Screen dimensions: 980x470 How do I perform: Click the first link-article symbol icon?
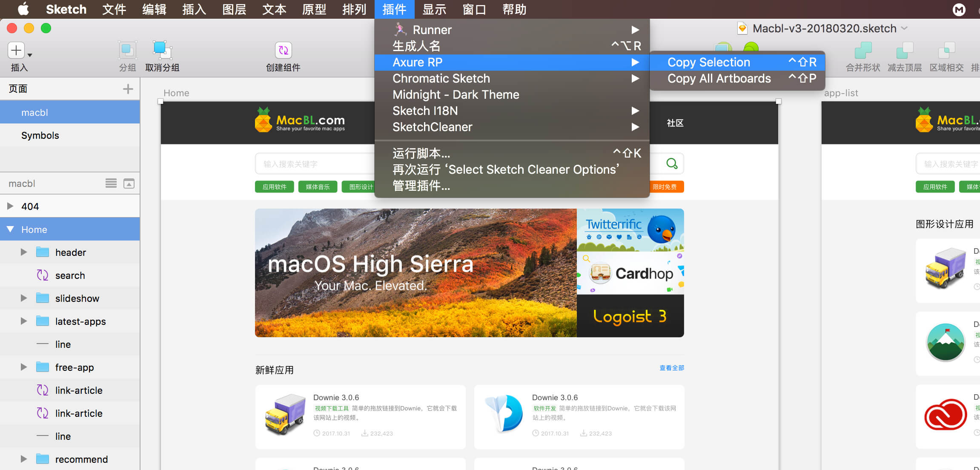(x=42, y=390)
